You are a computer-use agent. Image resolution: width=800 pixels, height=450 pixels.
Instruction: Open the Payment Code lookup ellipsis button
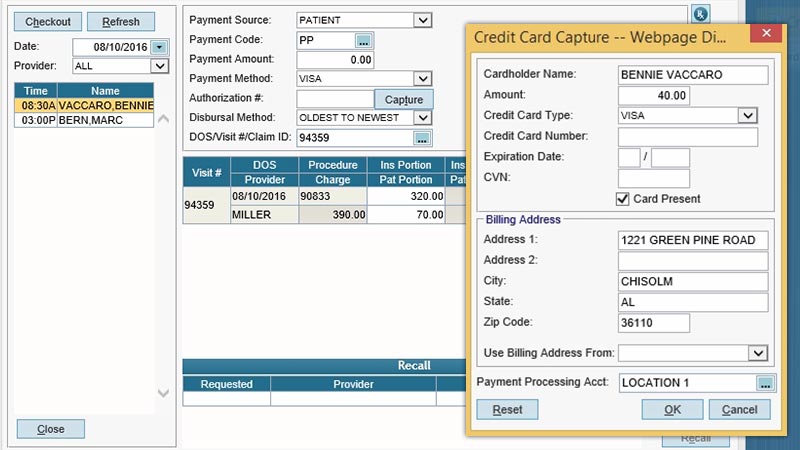click(363, 40)
